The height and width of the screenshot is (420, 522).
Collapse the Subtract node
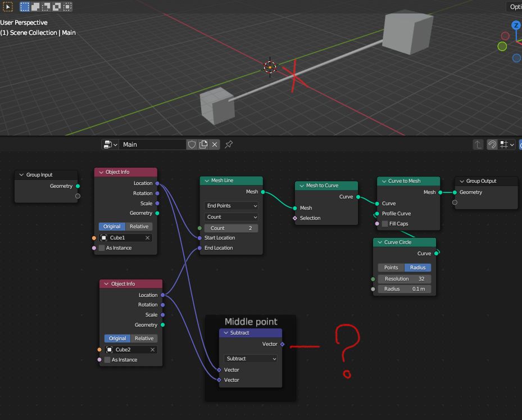tap(226, 333)
